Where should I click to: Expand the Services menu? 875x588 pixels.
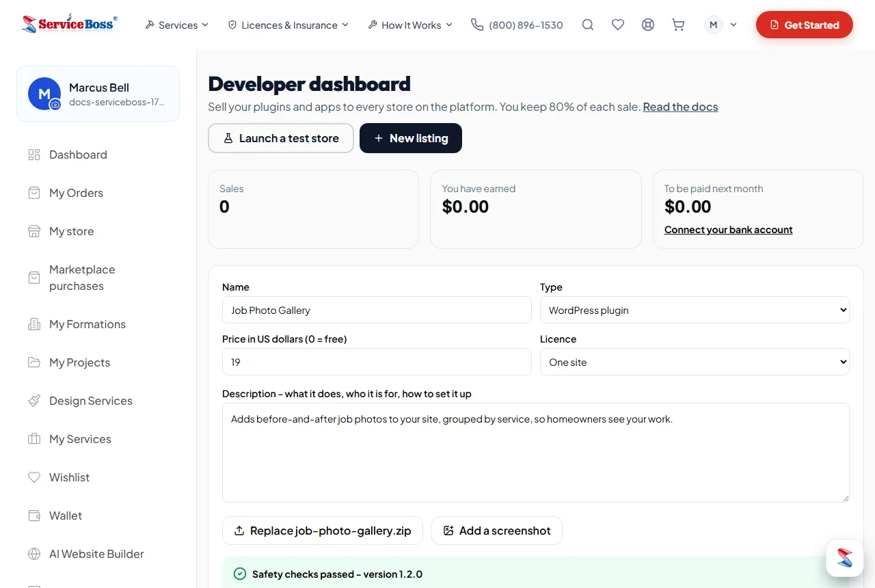176,25
